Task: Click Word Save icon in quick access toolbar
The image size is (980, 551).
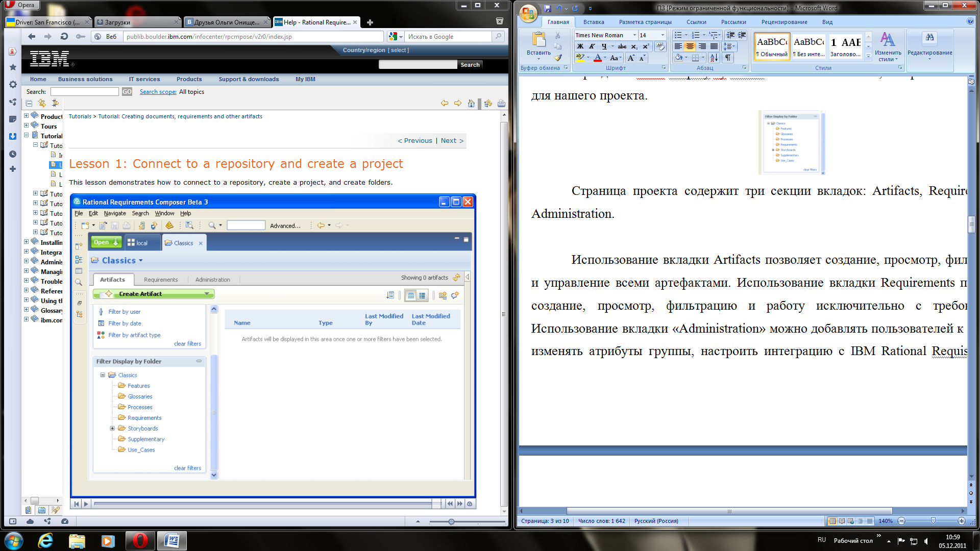Action: tap(548, 8)
